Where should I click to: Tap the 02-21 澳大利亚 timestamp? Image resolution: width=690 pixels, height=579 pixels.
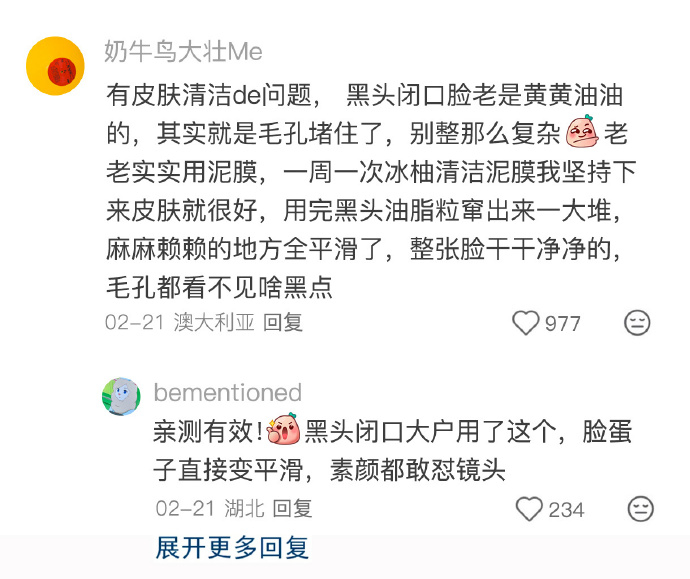tap(180, 322)
